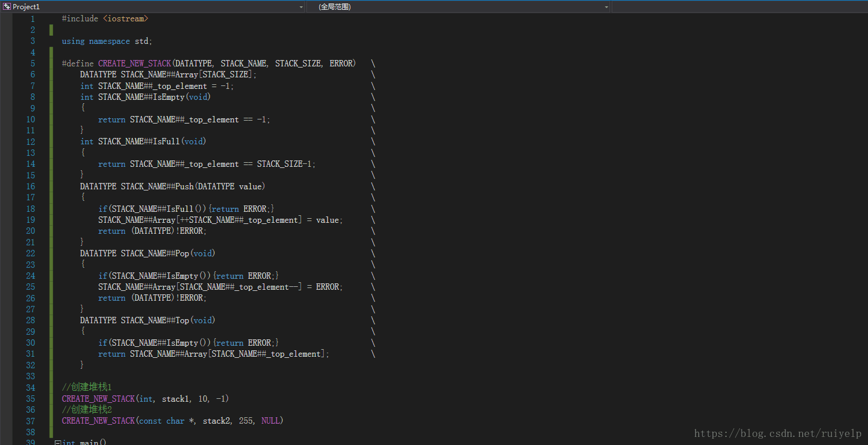Click line number 16 in the gutter

(x=31, y=186)
